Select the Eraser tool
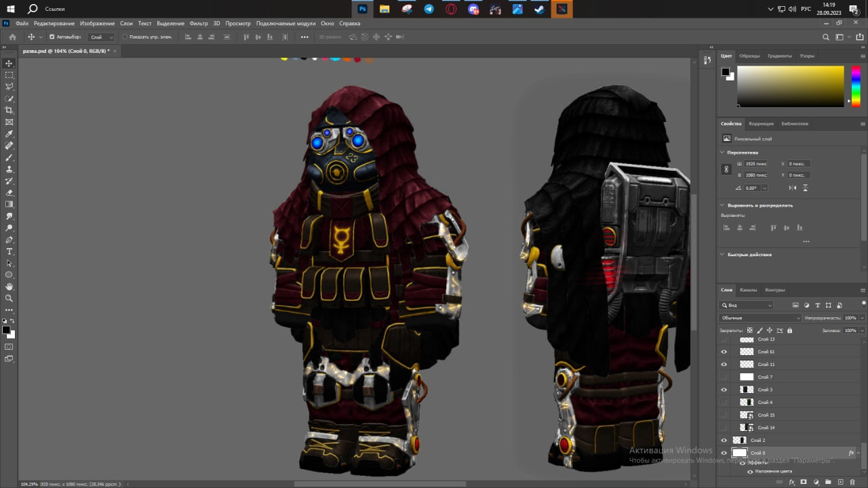 pyautogui.click(x=9, y=192)
